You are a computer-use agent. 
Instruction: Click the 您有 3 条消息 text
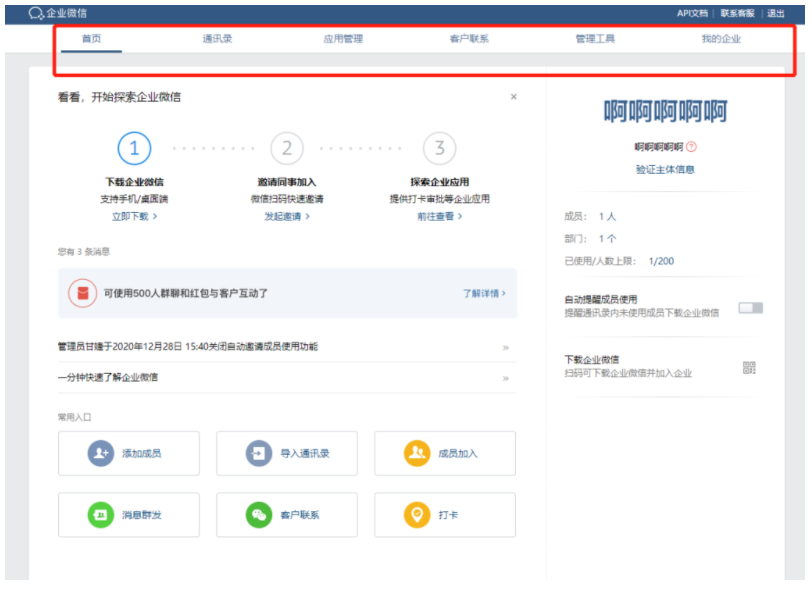tap(84, 252)
